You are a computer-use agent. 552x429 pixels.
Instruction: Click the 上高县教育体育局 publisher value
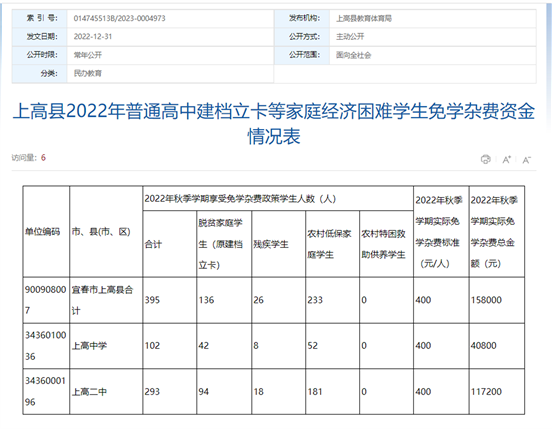tap(364, 18)
